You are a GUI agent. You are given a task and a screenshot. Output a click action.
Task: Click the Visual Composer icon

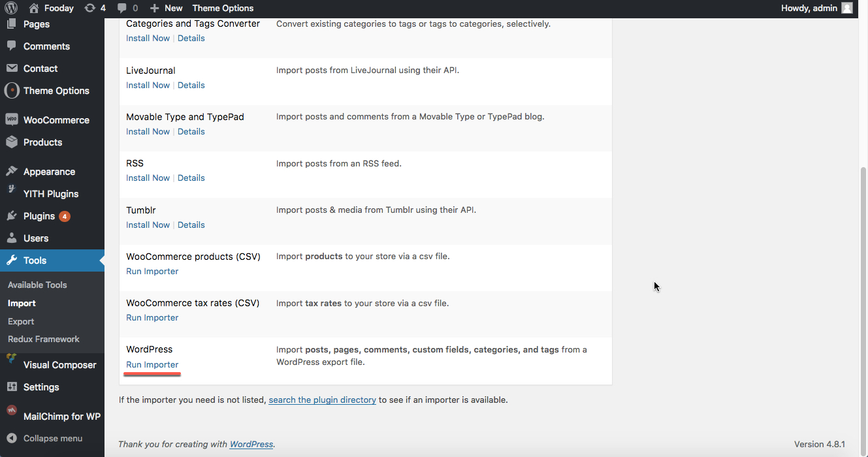(12, 358)
